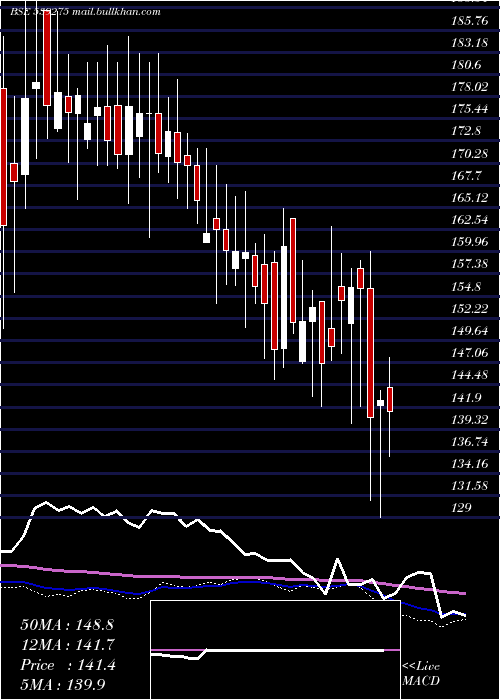Click the 50MA : 148.8 readout
500x700 pixels.
(x=66, y=625)
